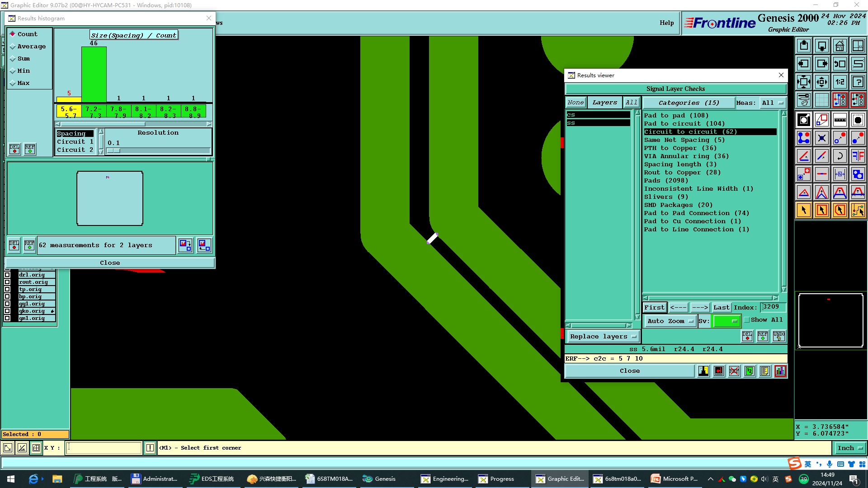This screenshot has height=488, width=868.
Task: Select the Same Net Spacing category
Action: coord(684,140)
